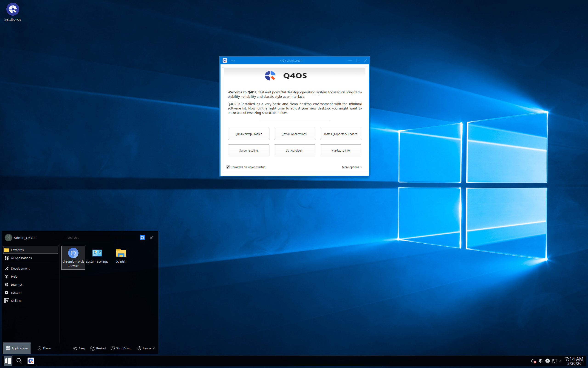Screen dimensions: 588x368
Task: Click Install Applications button
Action: pyautogui.click(x=294, y=134)
